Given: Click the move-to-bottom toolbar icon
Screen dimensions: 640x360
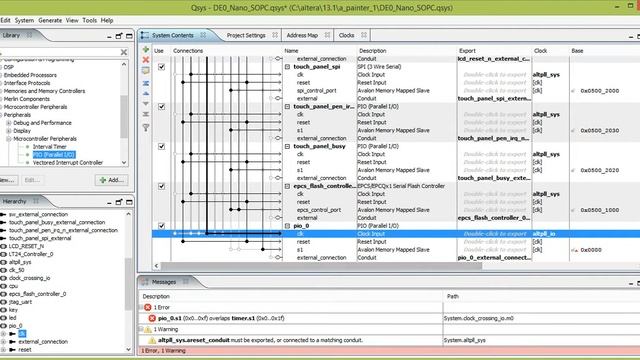Looking at the screenshot, I should [x=146, y=114].
